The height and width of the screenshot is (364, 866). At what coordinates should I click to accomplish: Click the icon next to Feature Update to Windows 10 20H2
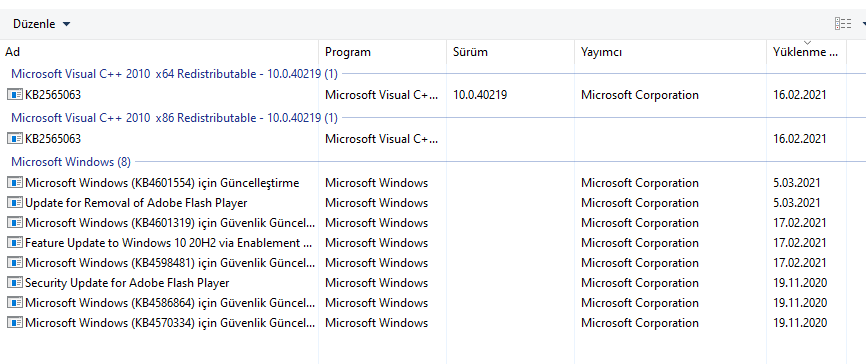click(15, 242)
